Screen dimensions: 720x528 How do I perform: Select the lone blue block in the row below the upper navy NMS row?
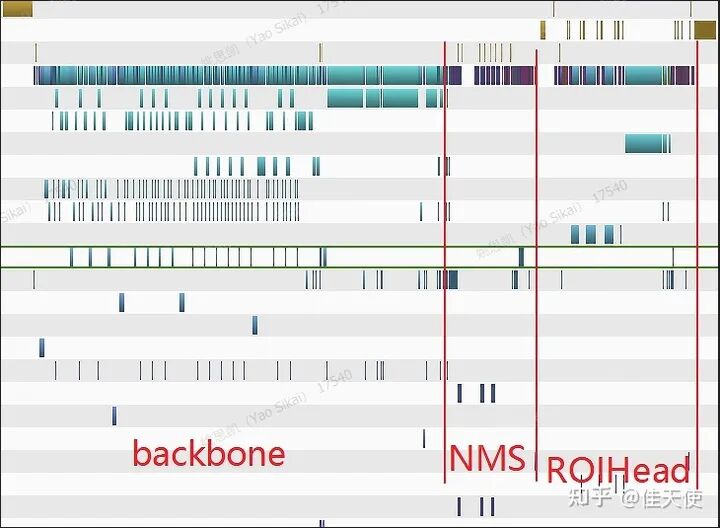[114, 416]
